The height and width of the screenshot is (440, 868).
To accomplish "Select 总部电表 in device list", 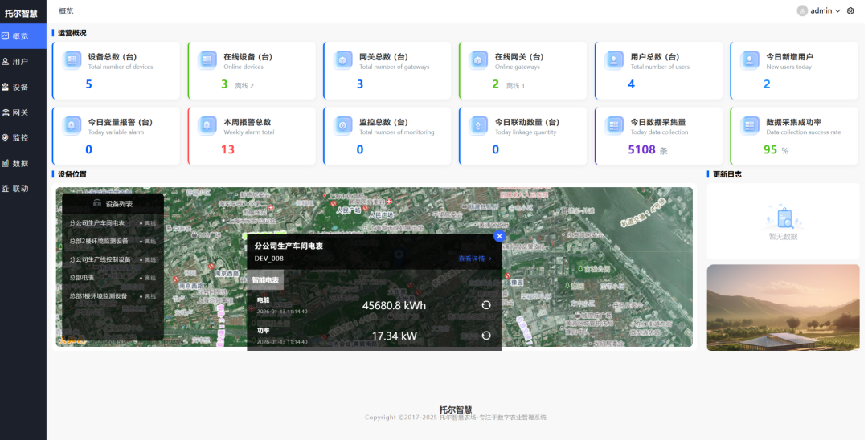I will coord(113,278).
